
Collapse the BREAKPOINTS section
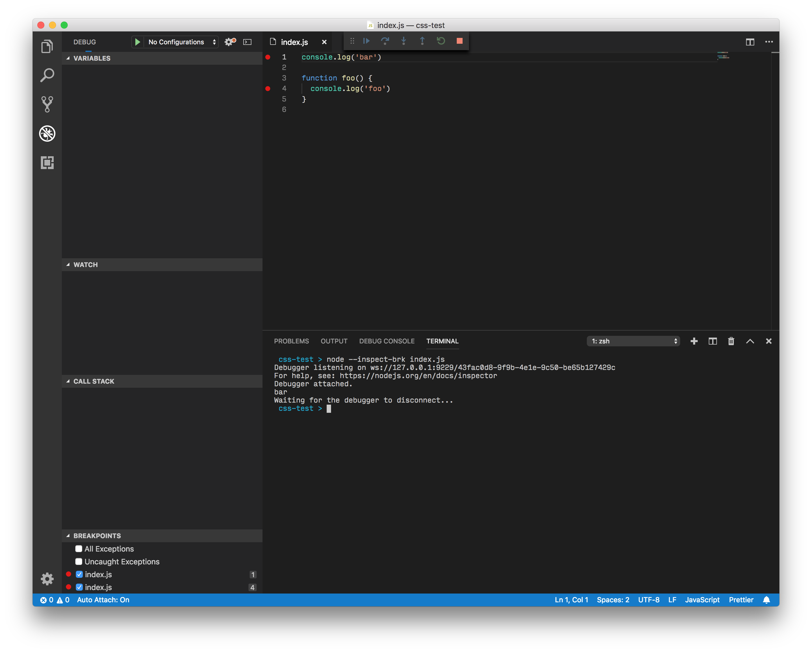(162, 536)
